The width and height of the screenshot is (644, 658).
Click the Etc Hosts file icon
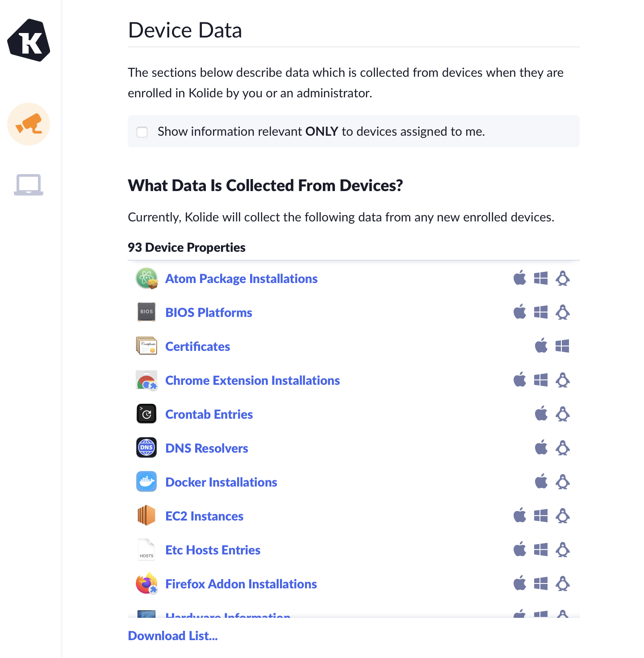pos(146,550)
